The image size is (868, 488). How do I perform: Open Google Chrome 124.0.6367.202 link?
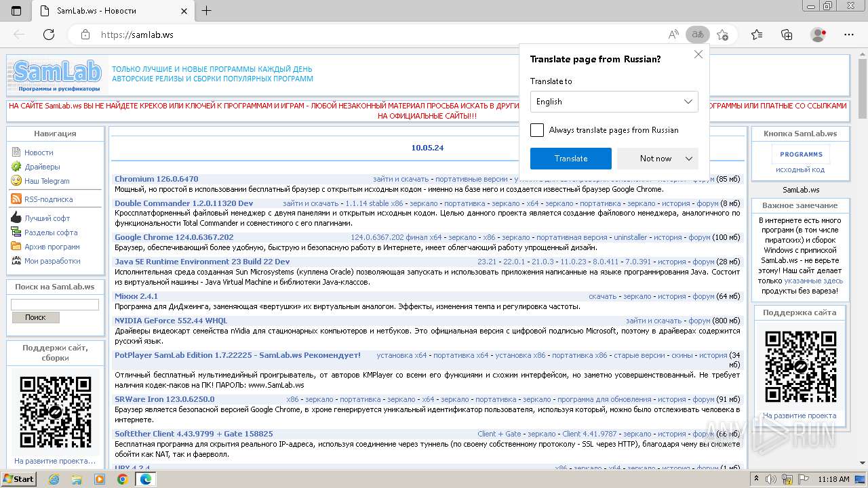click(x=174, y=237)
